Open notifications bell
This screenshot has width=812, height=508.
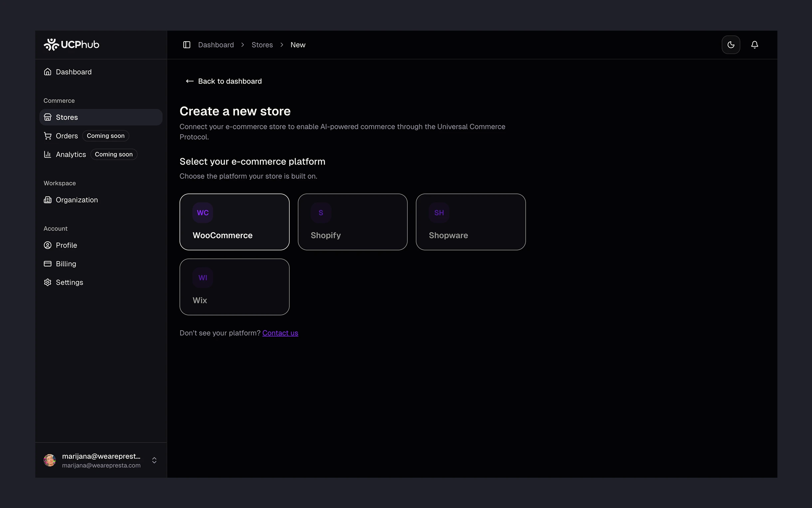(755, 45)
